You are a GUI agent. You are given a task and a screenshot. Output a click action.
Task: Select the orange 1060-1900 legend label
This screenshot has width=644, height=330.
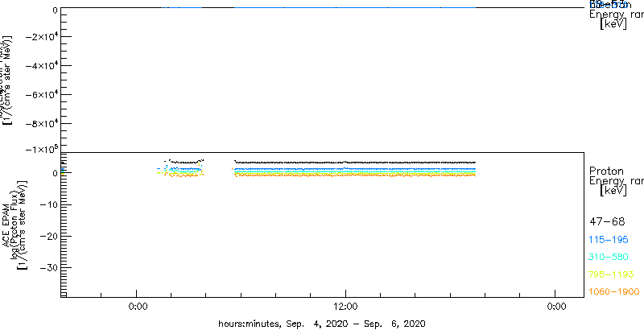[614, 291]
